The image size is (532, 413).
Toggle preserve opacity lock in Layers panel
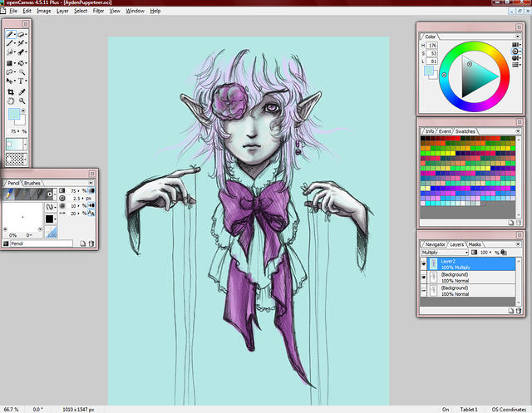coord(504,253)
